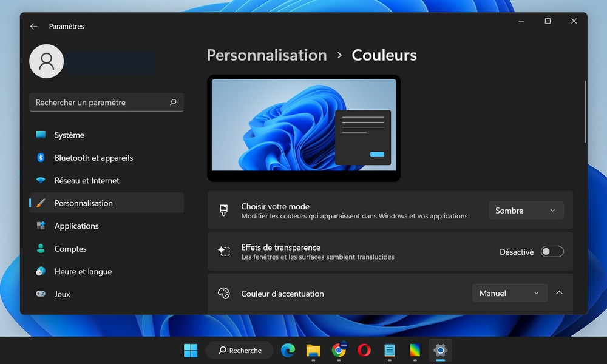Enable the Effets de transparence switch
607x364 pixels.
pos(552,251)
